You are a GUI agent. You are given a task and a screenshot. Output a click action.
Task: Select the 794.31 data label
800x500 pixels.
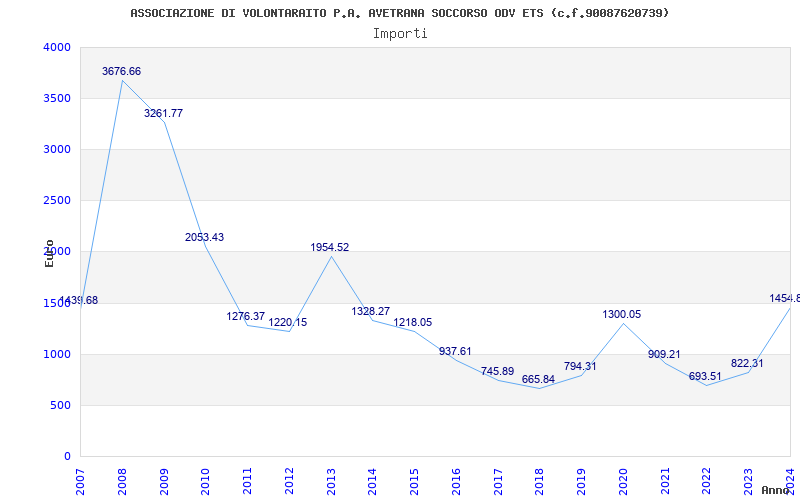coord(580,366)
